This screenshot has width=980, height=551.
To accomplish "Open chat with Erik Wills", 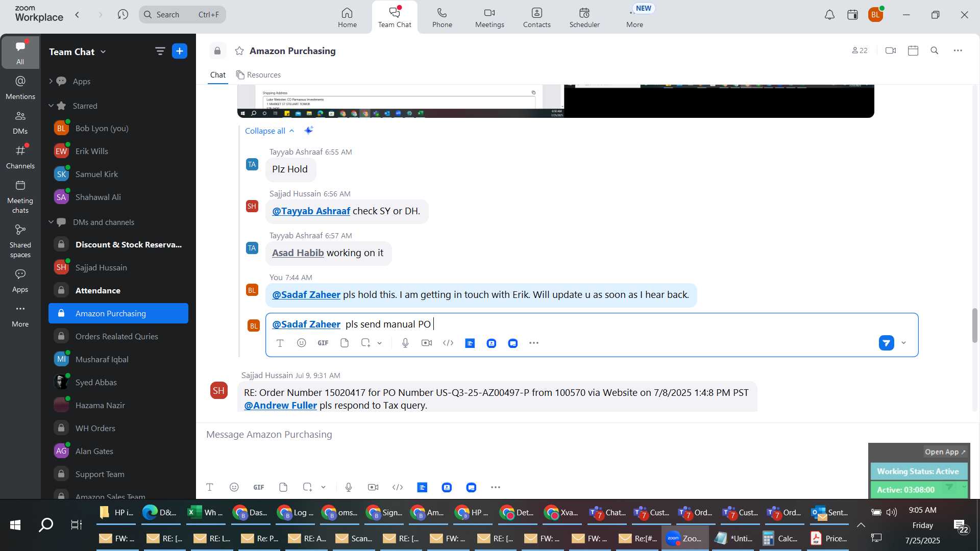I will (x=118, y=152).
